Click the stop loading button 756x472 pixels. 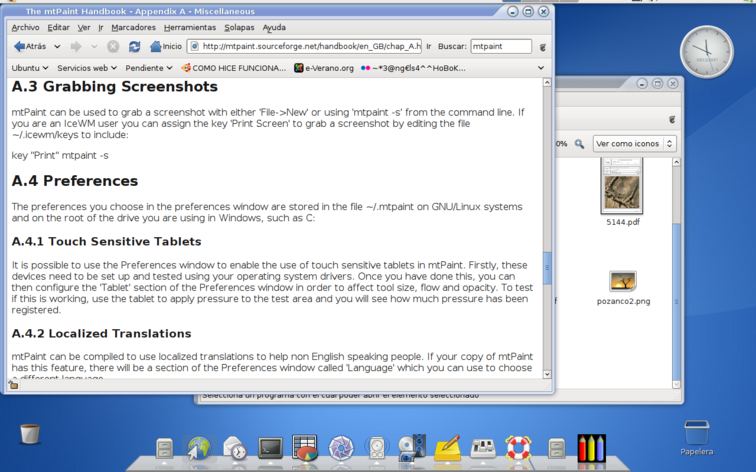(113, 46)
